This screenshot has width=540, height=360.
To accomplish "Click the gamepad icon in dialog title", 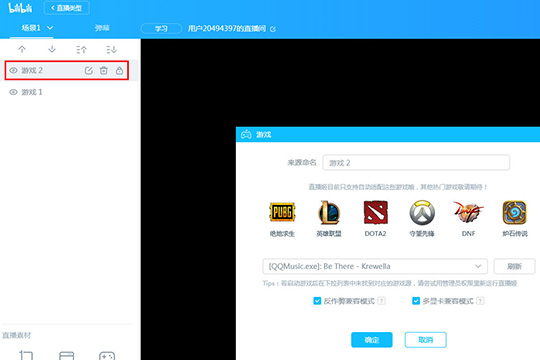I will 246,134.
